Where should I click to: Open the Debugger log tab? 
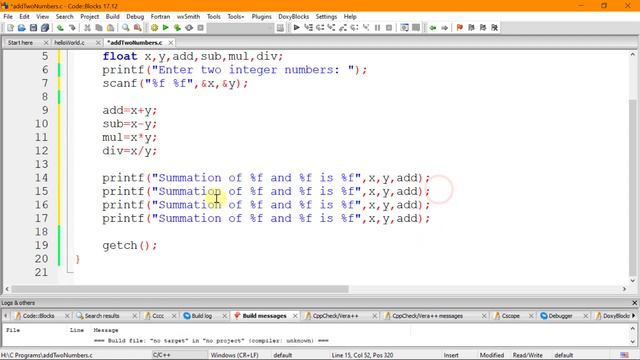coord(560,316)
